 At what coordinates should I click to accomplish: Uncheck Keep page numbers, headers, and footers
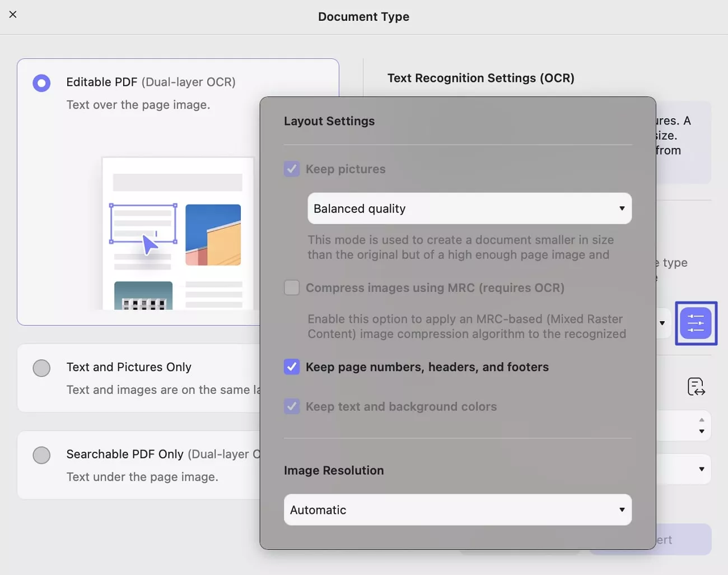pyautogui.click(x=292, y=367)
